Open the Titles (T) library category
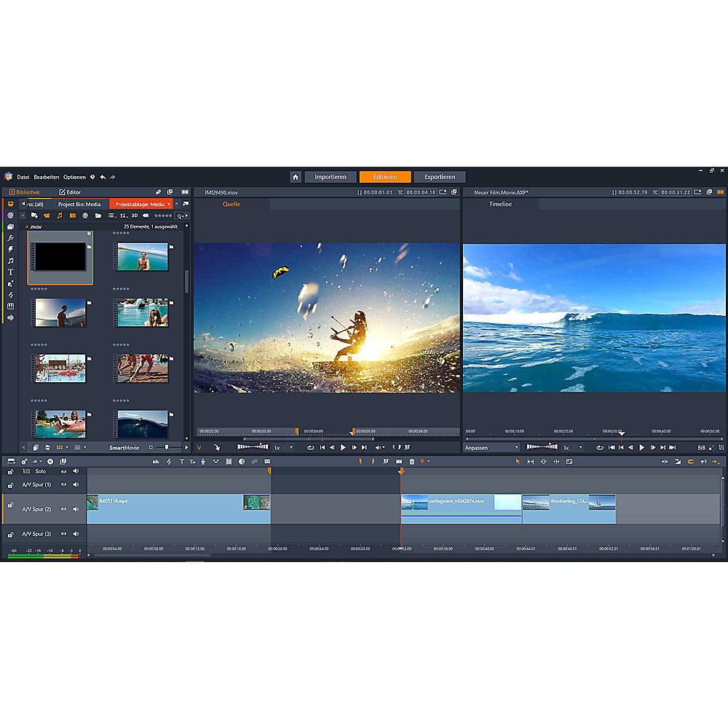Screen dimensions: 728x728 (x=10, y=272)
